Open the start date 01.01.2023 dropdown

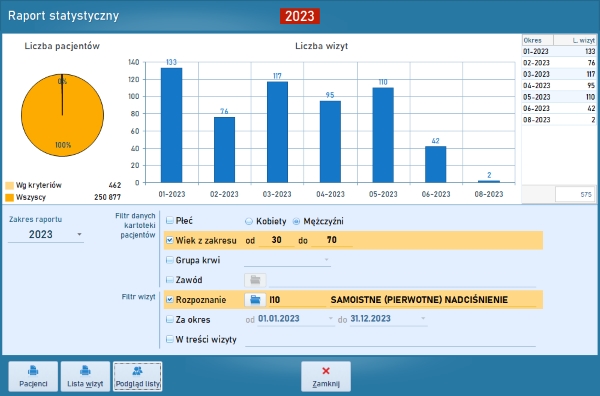[331, 318]
